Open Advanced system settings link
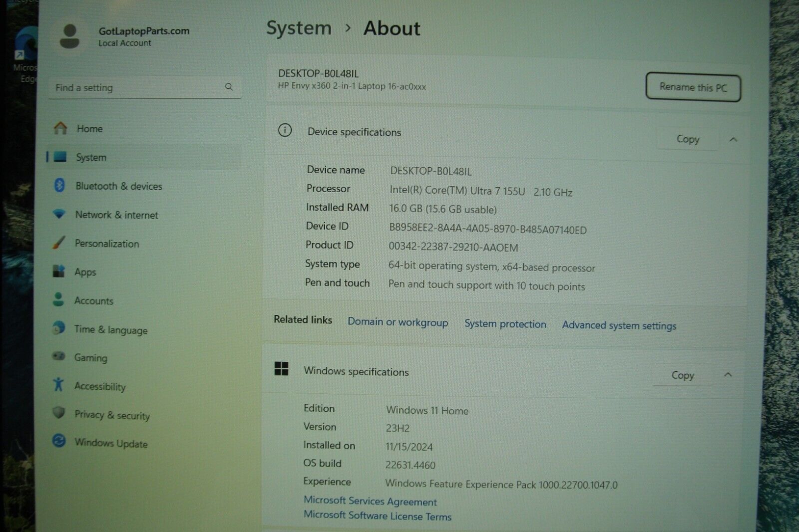 tap(619, 325)
